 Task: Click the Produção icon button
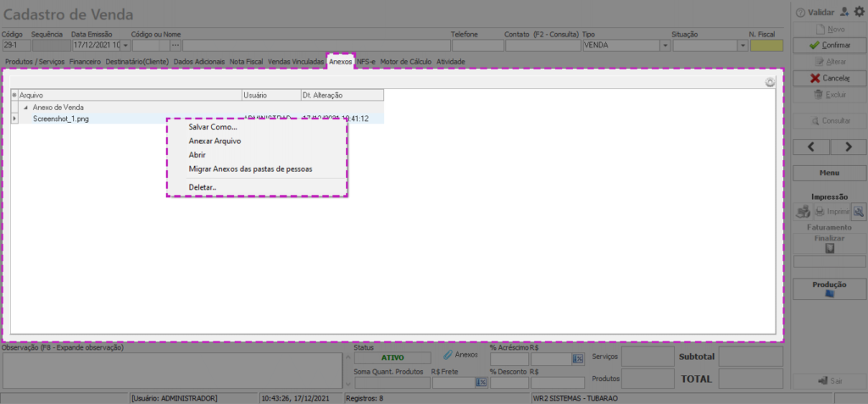pyautogui.click(x=830, y=295)
